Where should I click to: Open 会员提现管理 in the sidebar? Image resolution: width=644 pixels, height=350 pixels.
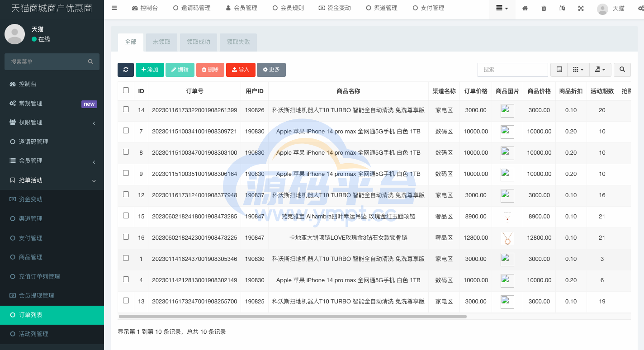point(52,295)
